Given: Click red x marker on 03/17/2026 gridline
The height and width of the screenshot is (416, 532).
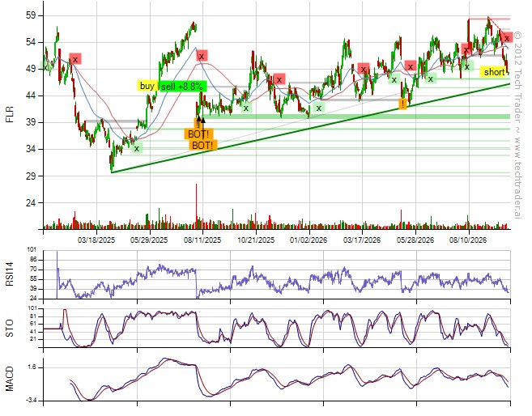Looking at the screenshot, I should [x=364, y=69].
